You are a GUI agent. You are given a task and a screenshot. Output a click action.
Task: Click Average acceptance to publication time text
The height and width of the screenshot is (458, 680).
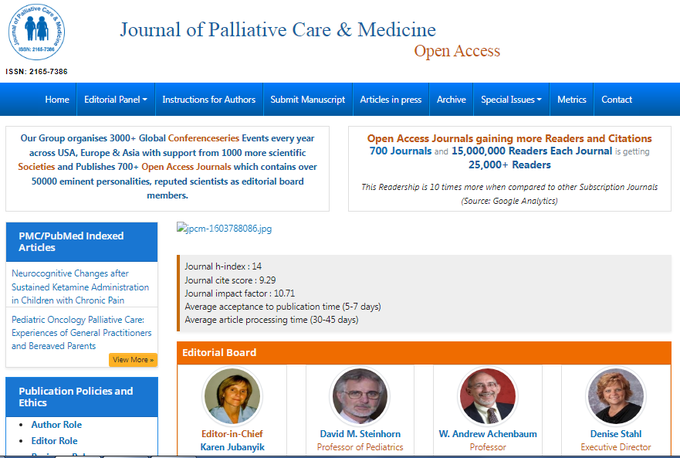(283, 307)
